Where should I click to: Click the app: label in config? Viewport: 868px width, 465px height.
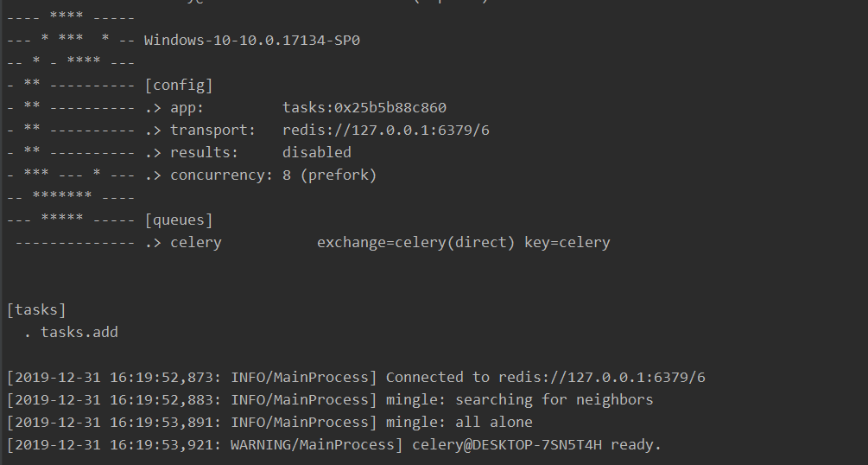coord(187,107)
